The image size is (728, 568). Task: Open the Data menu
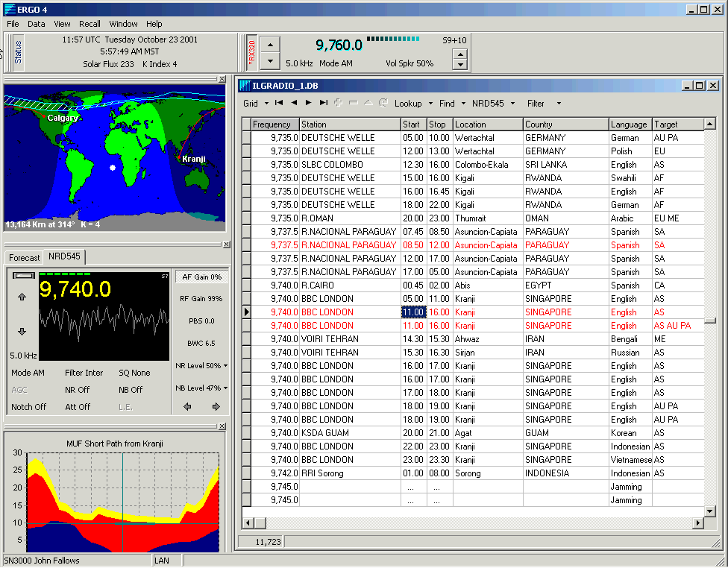[x=37, y=24]
